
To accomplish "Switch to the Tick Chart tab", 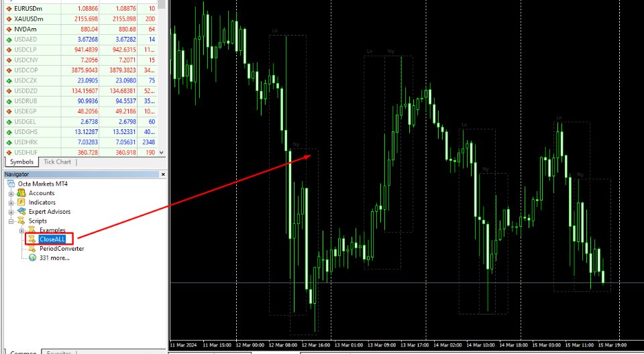I will (x=57, y=162).
